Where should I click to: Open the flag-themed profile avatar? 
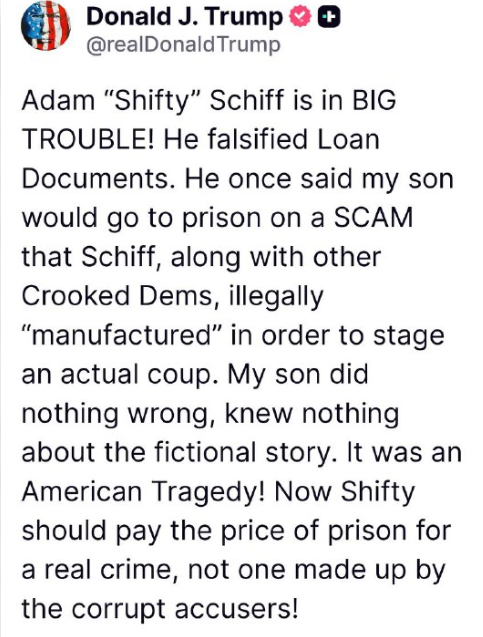(x=45, y=25)
